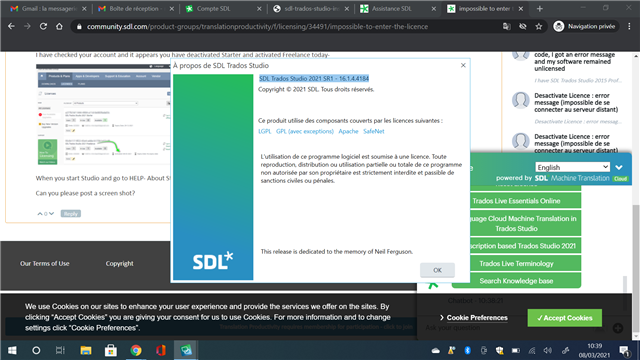640x360 pixels.
Task: Open the Apache licence link
Action: [x=348, y=131]
